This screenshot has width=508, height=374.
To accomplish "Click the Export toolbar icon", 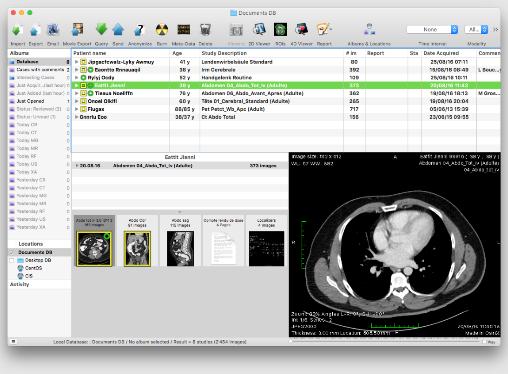I will click(x=34, y=31).
